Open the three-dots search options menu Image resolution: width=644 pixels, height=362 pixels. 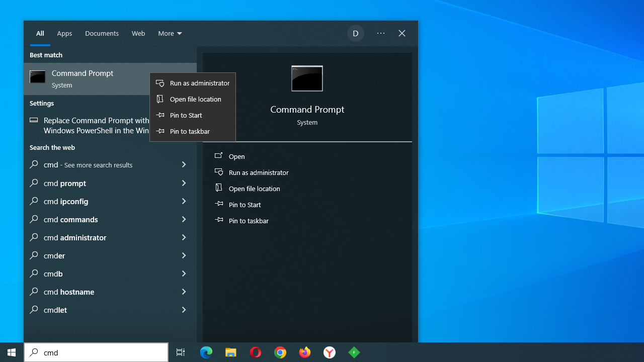coord(381,34)
